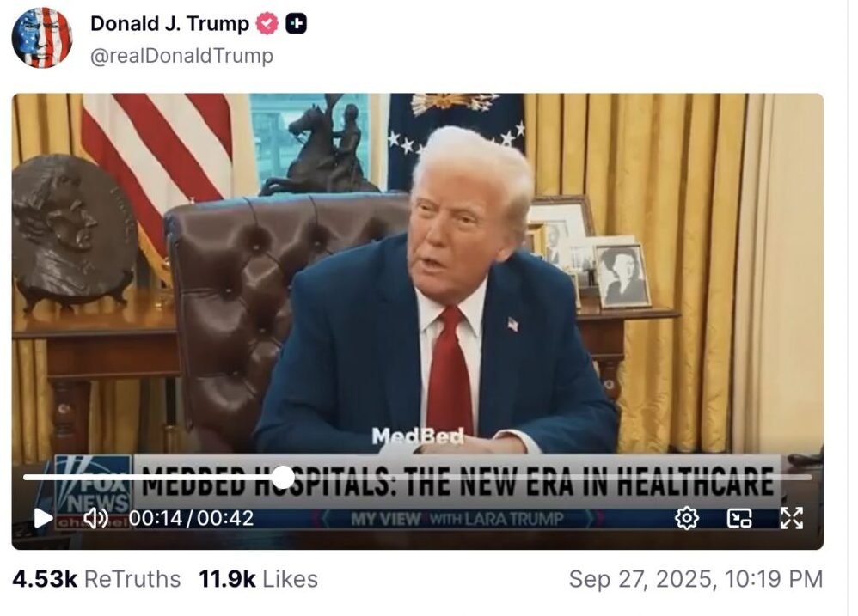The image size is (858, 616).
Task: View the 4.53k ReTruths list
Action: click(96, 579)
